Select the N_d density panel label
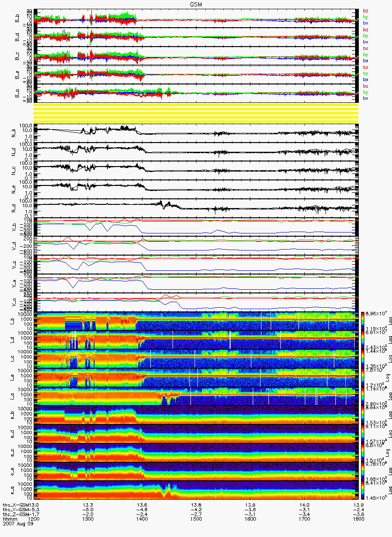Image resolution: width=392 pixels, height=537 pixels. pyautogui.click(x=14, y=151)
